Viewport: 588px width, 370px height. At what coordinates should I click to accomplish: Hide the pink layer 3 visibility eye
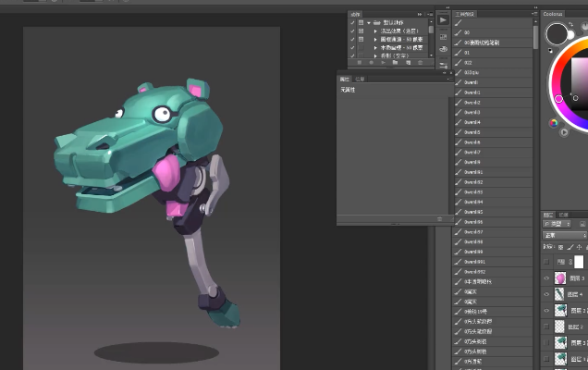(x=546, y=277)
